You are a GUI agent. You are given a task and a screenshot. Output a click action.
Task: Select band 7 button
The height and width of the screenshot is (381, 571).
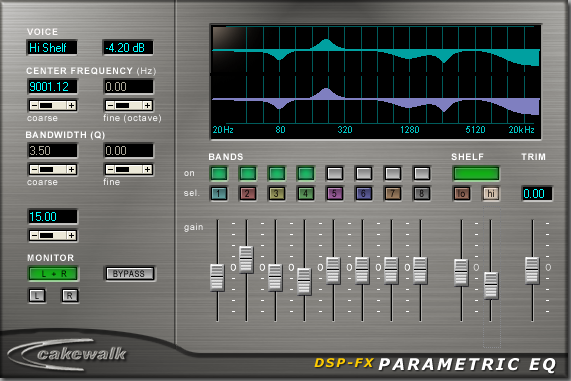click(x=393, y=193)
